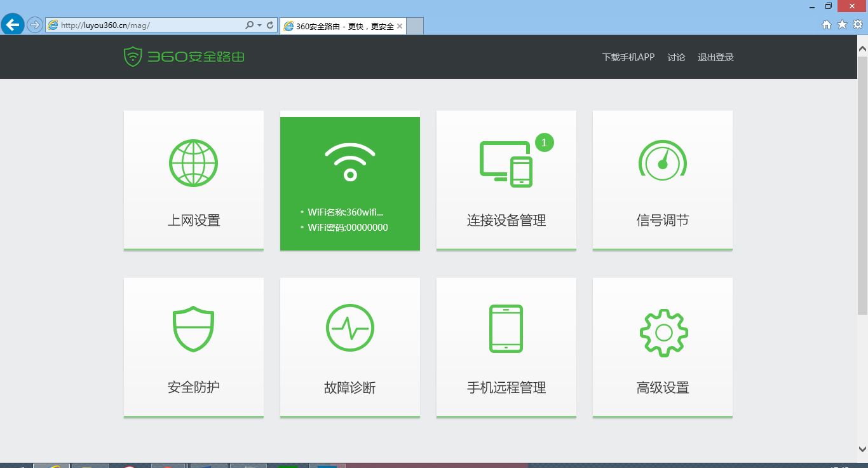Click the 360安全路由 logo

coord(184,57)
